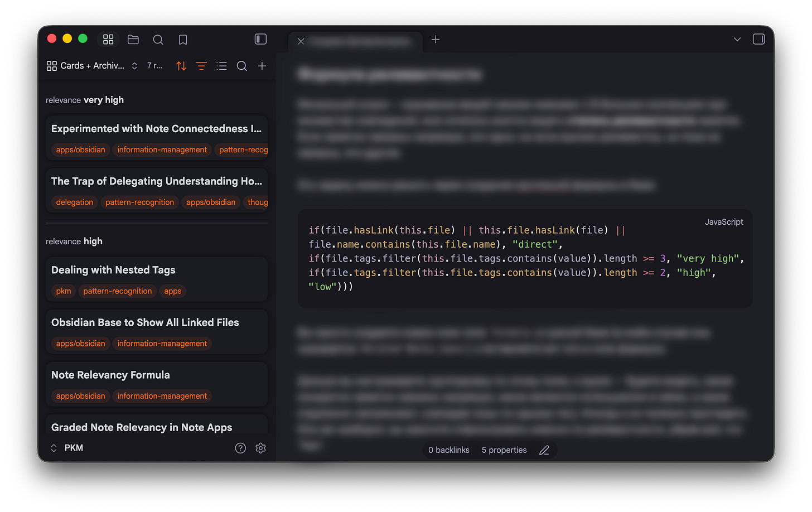812x512 pixels.
Task: Click the relevance very high group header
Action: point(85,100)
